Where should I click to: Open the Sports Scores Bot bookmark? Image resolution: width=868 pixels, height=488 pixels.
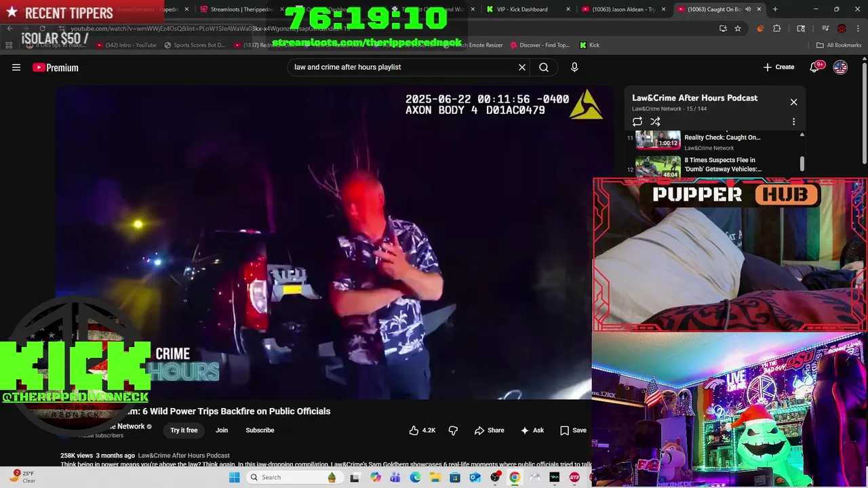195,45
